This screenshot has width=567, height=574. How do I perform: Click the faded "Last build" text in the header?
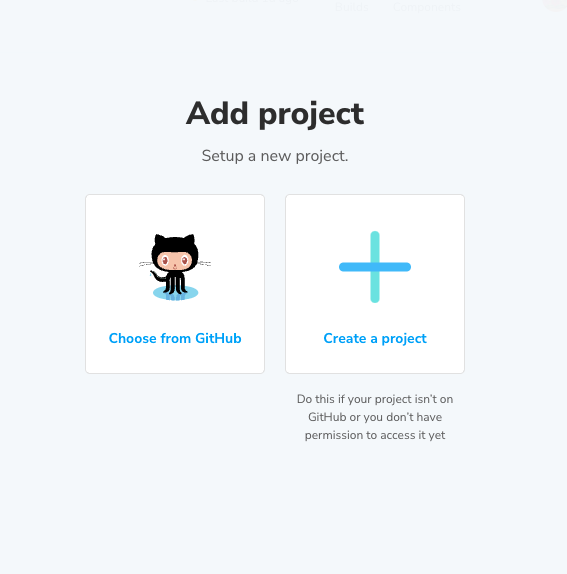pos(252,1)
